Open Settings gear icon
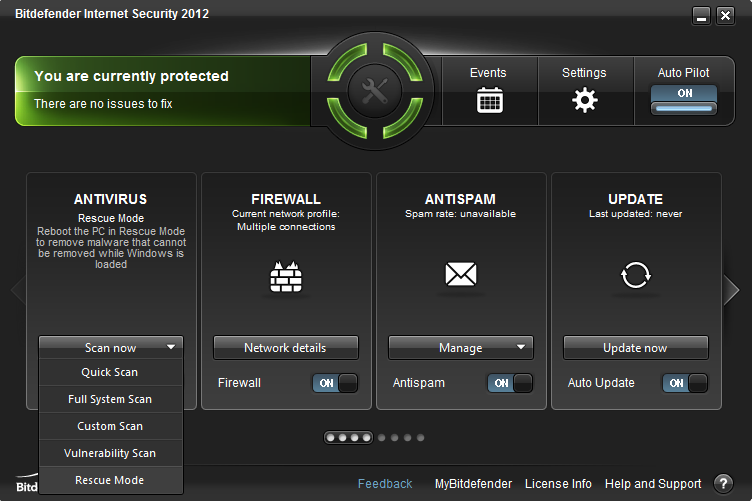This screenshot has height=501, width=752. coord(585,100)
